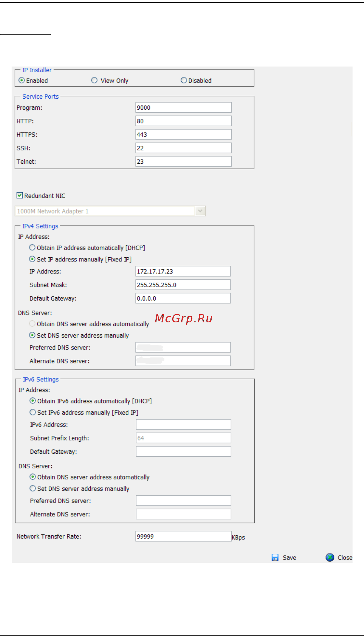The width and height of the screenshot is (364, 636).
Task: Click the Subnet Mask field 255.255.255.0
Action: click(x=183, y=285)
